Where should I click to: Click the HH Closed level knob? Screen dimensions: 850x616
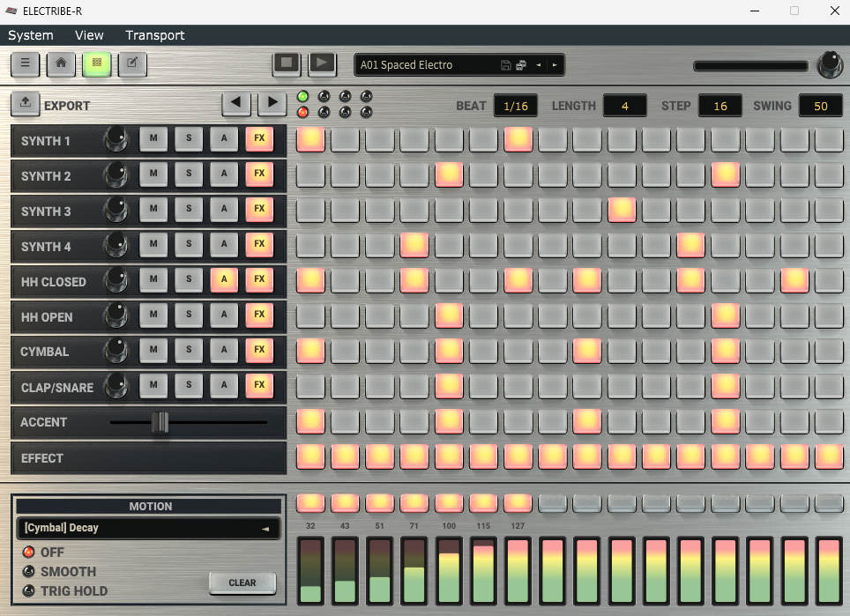pos(116,280)
